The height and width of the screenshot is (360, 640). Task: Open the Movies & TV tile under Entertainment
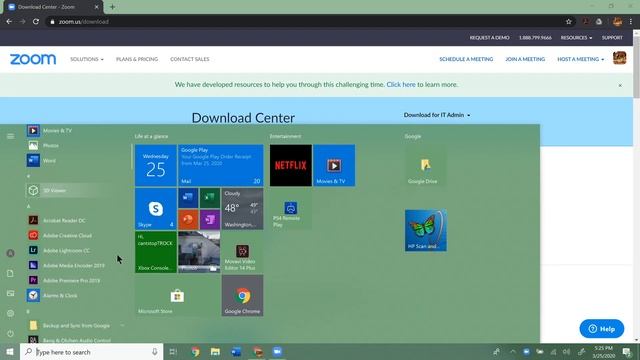click(x=334, y=165)
